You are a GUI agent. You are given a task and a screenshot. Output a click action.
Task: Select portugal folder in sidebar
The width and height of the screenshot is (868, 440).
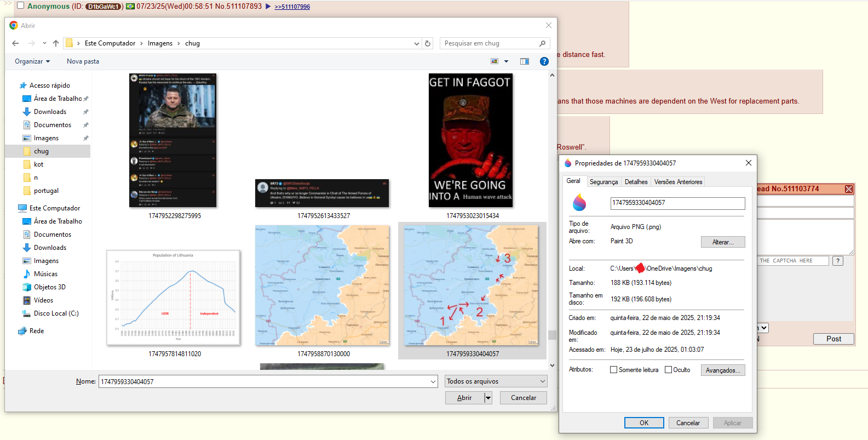(x=46, y=191)
